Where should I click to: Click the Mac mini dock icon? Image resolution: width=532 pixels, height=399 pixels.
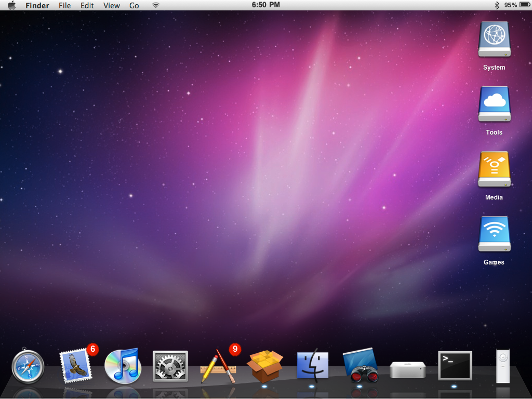[407, 369]
